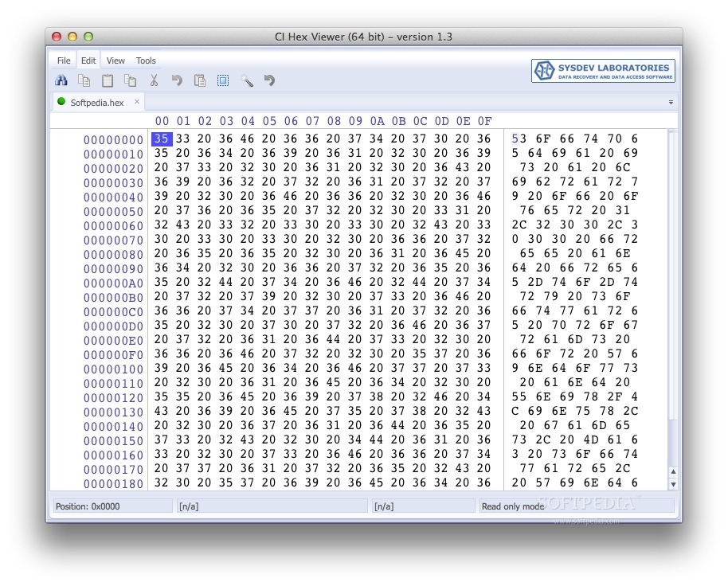This screenshot has width=728, height=586.
Task: Open the View menu
Action: tap(115, 60)
